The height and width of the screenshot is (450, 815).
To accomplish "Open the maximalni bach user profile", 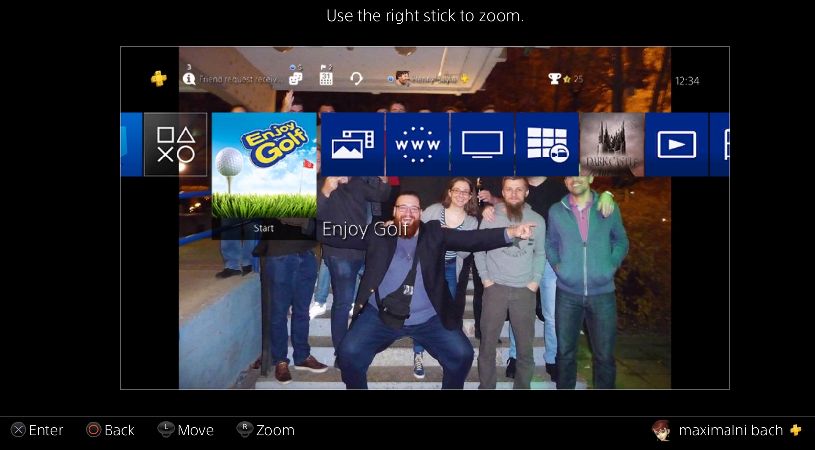I will pos(728,430).
